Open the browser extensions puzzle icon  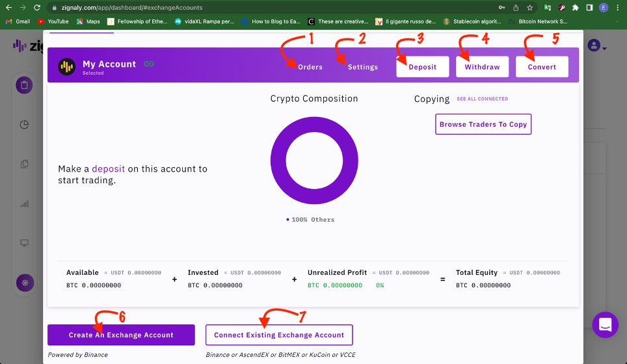576,8
